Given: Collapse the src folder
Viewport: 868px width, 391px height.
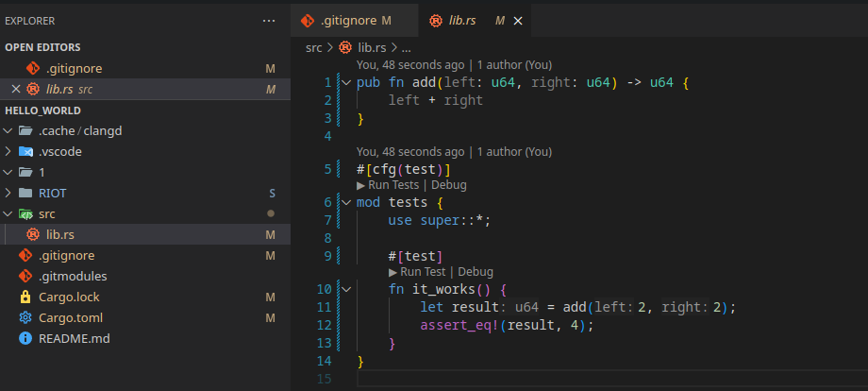Looking at the screenshot, I should click(x=8, y=213).
